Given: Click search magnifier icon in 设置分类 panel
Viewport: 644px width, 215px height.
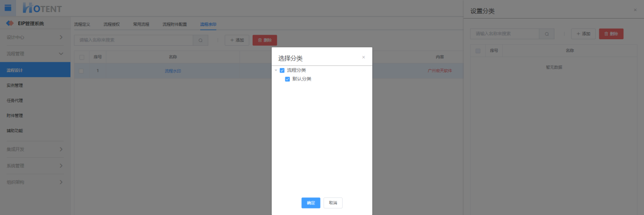Looking at the screenshot, I should (x=546, y=34).
